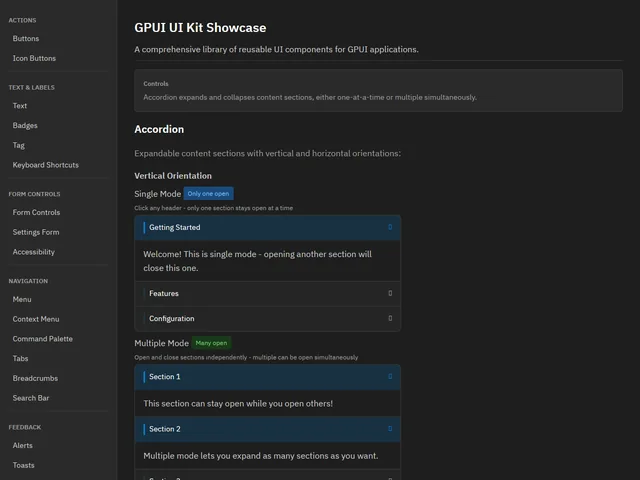Click the 'FEEDBACK' category heading
Image resolution: width=640 pixels, height=480 pixels.
(x=25, y=427)
